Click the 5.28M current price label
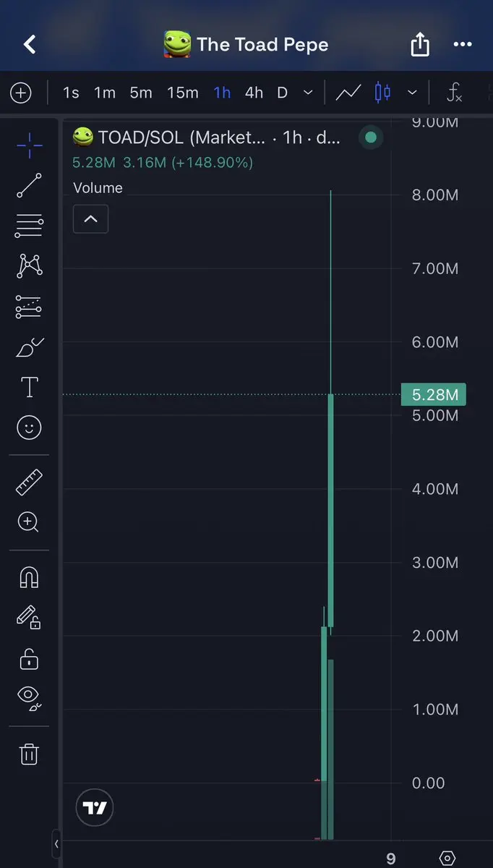The image size is (493, 868). coord(434,395)
